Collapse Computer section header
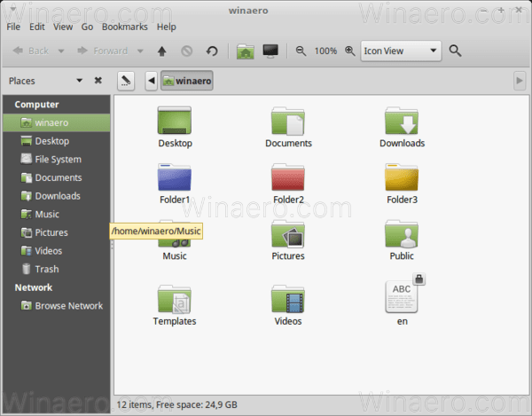The width and height of the screenshot is (532, 416). (36, 105)
